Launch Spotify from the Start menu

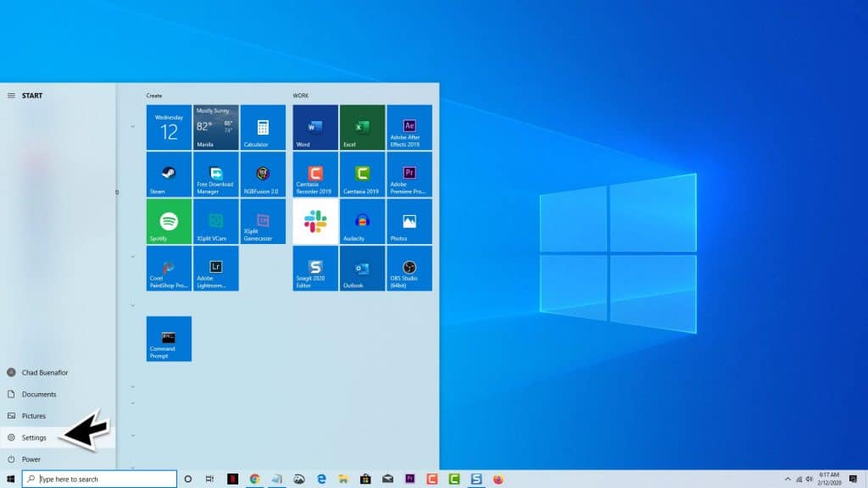pyautogui.click(x=168, y=222)
